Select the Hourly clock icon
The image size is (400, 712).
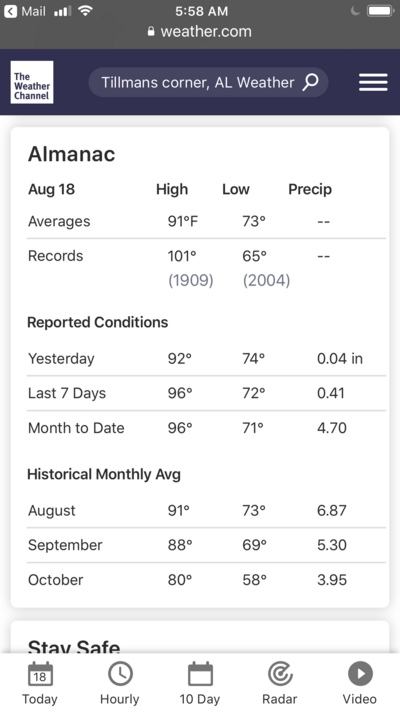coord(120,674)
